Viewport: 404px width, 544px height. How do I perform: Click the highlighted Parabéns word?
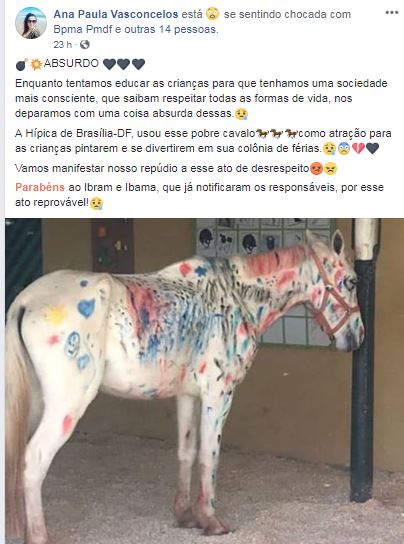point(40,187)
